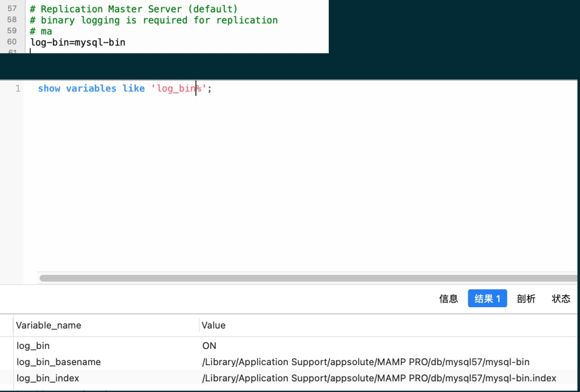Click the 'log_bin%' string in query
Screen dimensions: 580x392
pyautogui.click(x=178, y=89)
